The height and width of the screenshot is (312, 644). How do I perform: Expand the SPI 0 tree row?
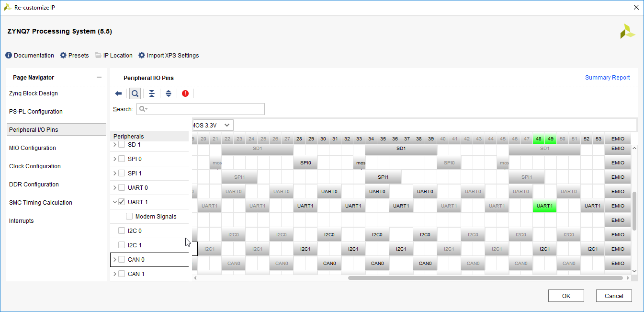pyautogui.click(x=114, y=159)
